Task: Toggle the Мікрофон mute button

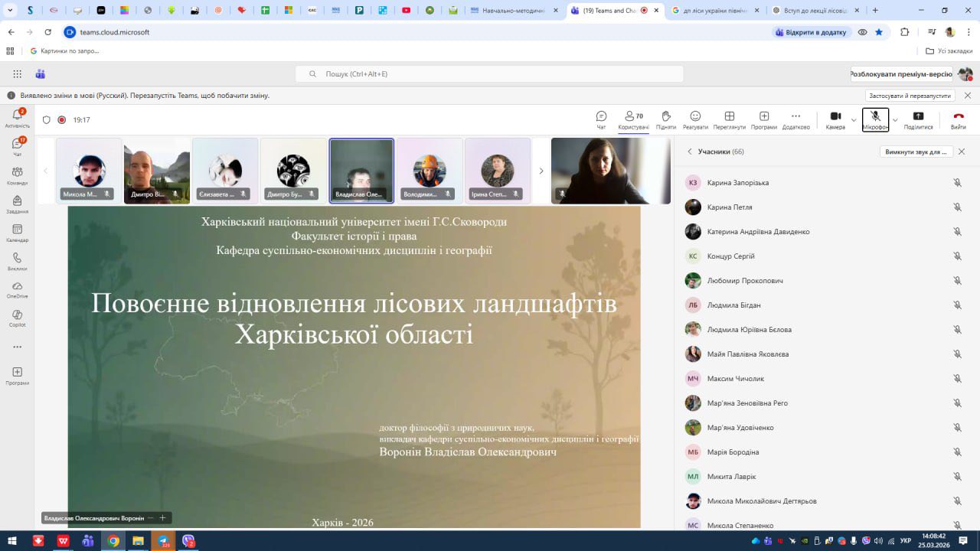Action: [875, 119]
